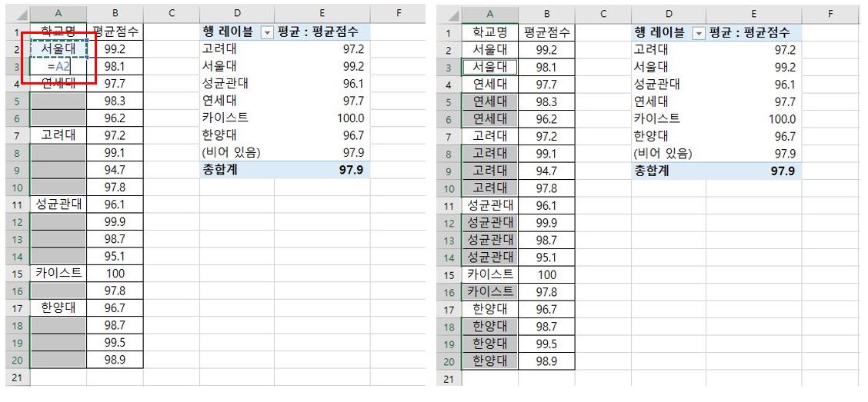The image size is (868, 402).
Task: Click selected 서울대 cell A3 in right sheet
Action: 489,68
